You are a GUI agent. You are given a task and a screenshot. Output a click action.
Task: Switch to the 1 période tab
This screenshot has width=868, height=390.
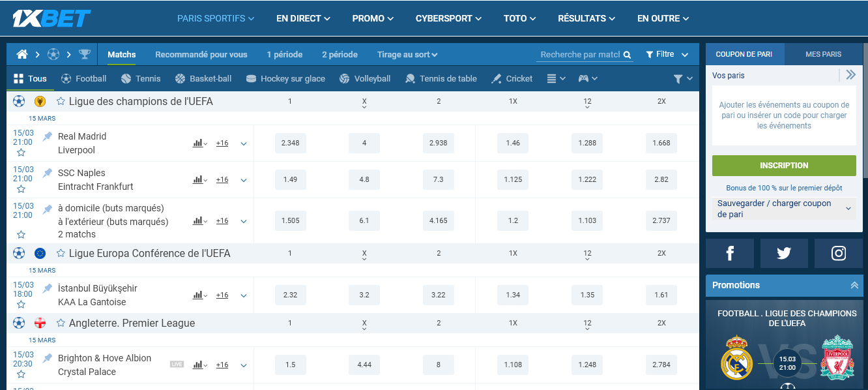[x=285, y=55]
